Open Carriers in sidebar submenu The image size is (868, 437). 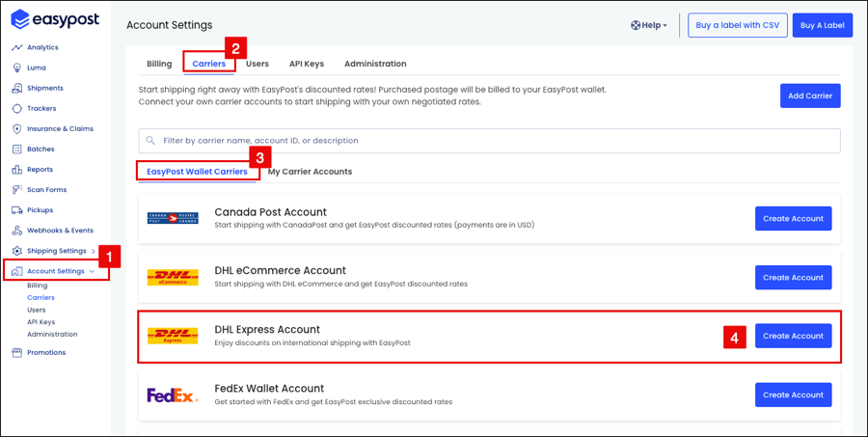[41, 298]
